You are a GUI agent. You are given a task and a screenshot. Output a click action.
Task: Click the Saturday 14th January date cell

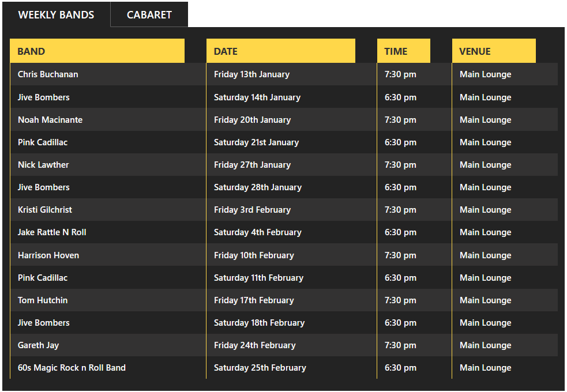[x=257, y=97]
